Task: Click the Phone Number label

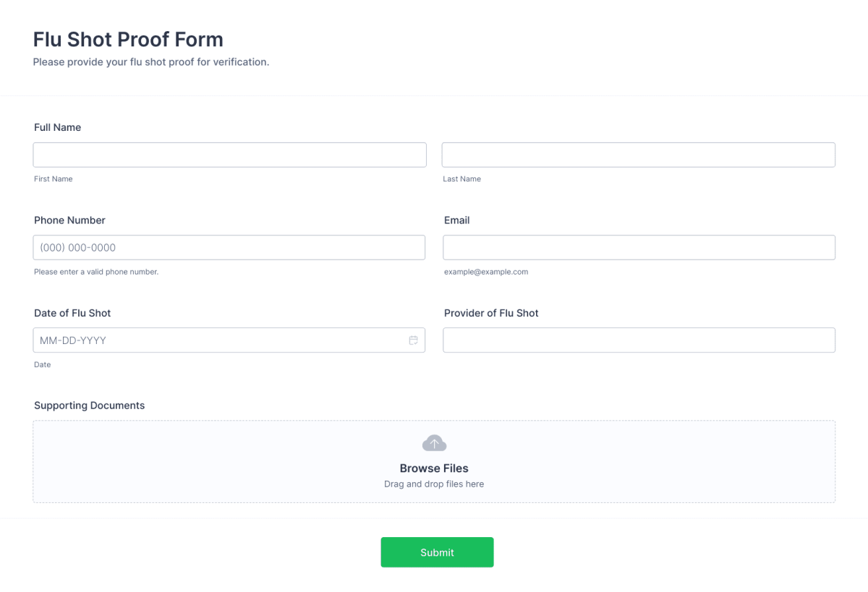Action: 69,220
